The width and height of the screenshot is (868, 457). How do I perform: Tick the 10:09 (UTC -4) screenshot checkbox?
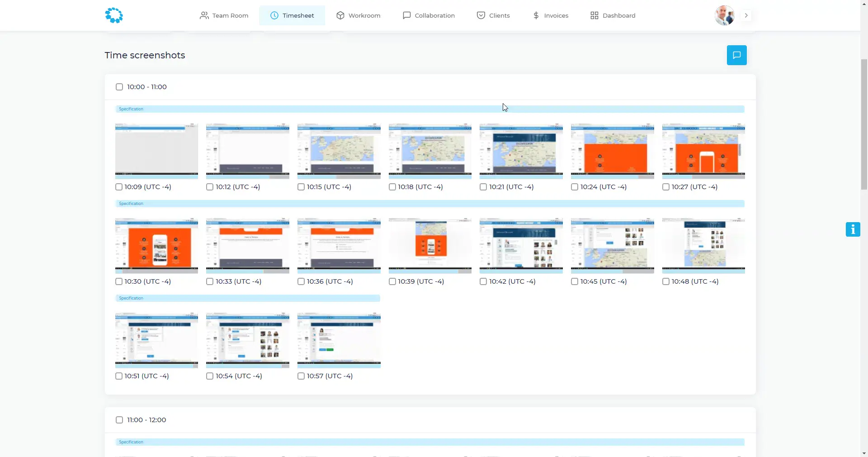119,187
